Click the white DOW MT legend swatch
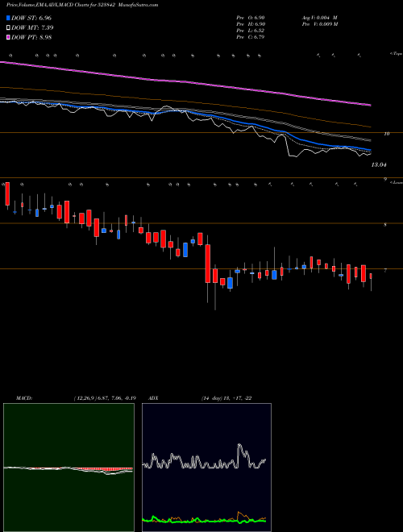 8,28
